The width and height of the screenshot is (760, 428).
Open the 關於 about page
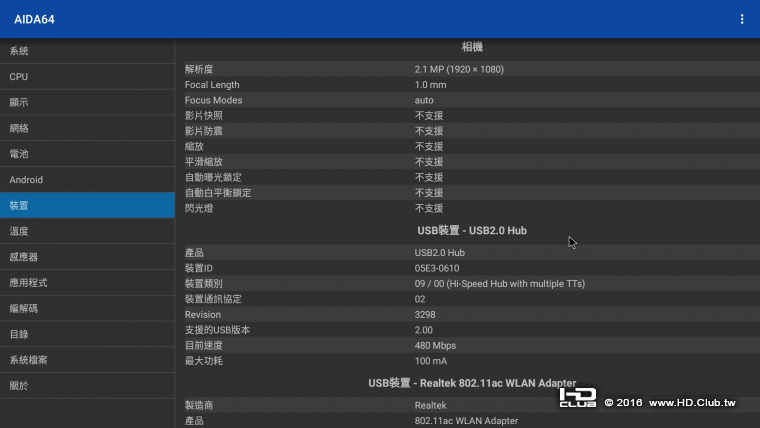coord(87,386)
